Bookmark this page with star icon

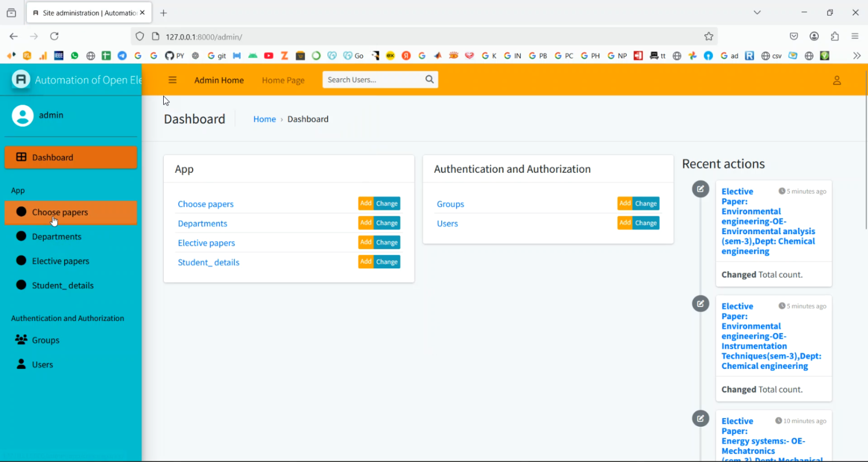709,36
